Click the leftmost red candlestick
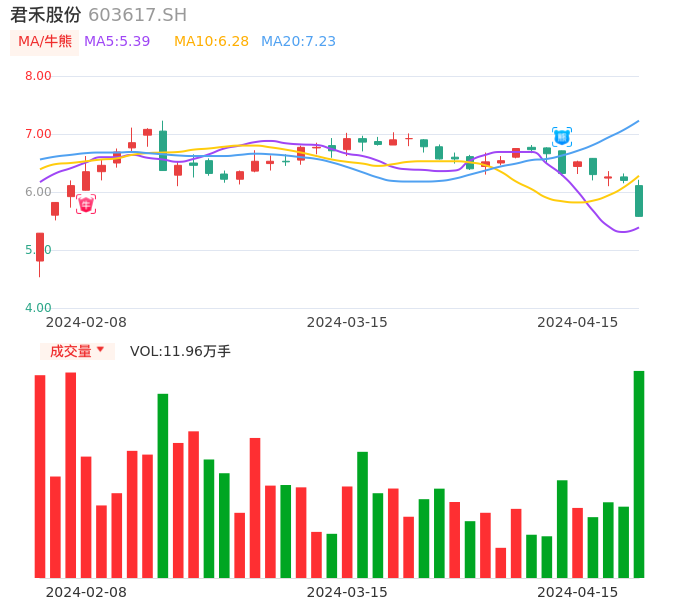Viewport: 686px width, 606px height. [40, 247]
